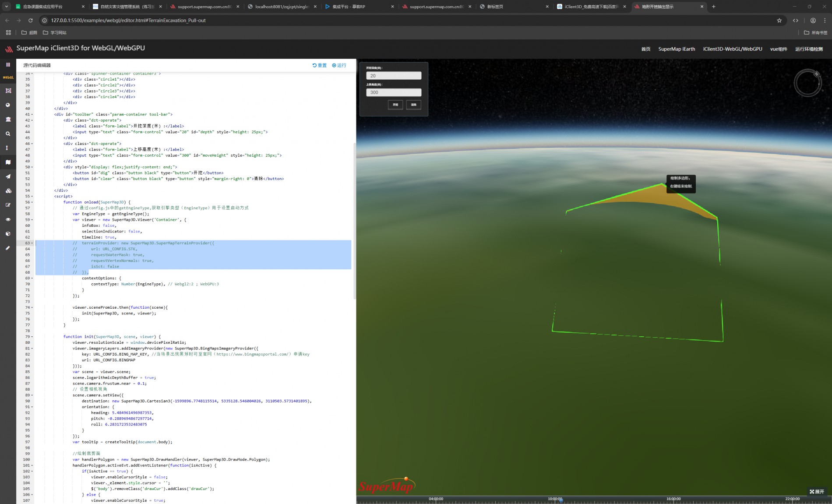The height and width of the screenshot is (504, 832).
Task: Click the map icon in left sidebar
Action: pyautogui.click(x=8, y=162)
